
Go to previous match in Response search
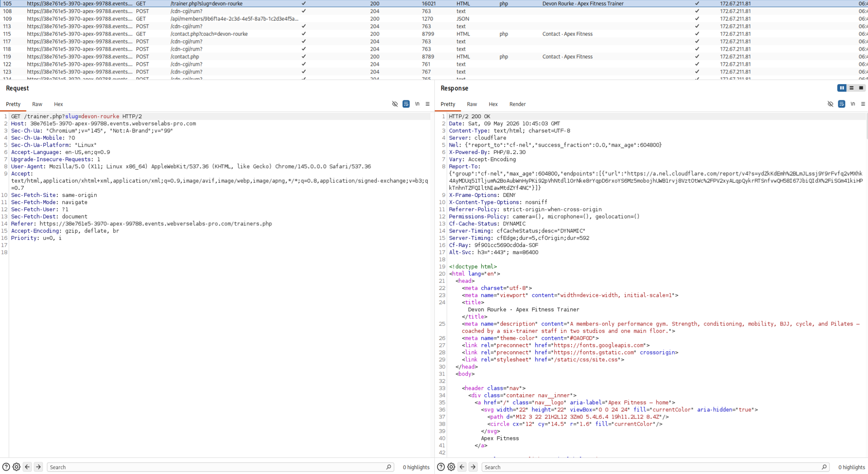click(462, 467)
